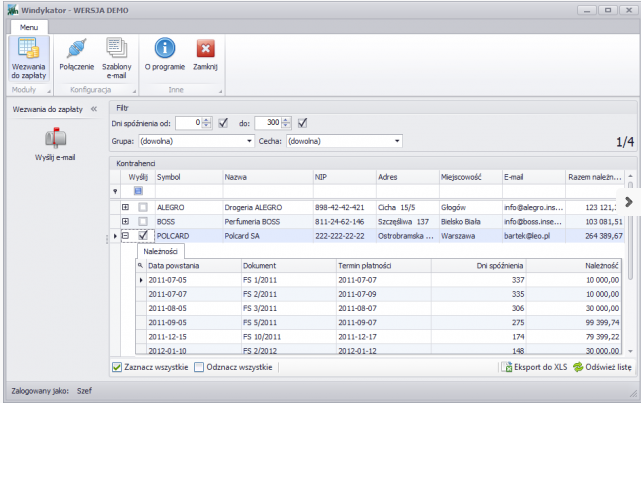The width and height of the screenshot is (641, 480).
Task: Click the Wyślij e-mail mailbox icon
Action: (x=55, y=138)
